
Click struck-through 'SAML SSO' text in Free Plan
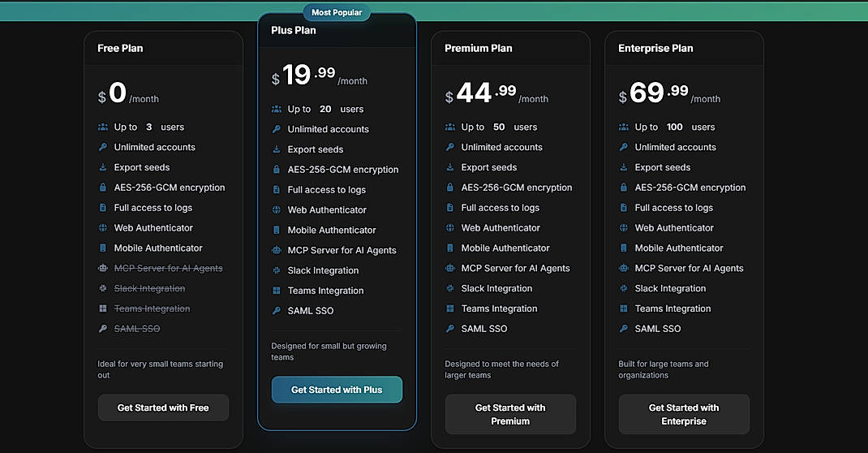pos(137,329)
